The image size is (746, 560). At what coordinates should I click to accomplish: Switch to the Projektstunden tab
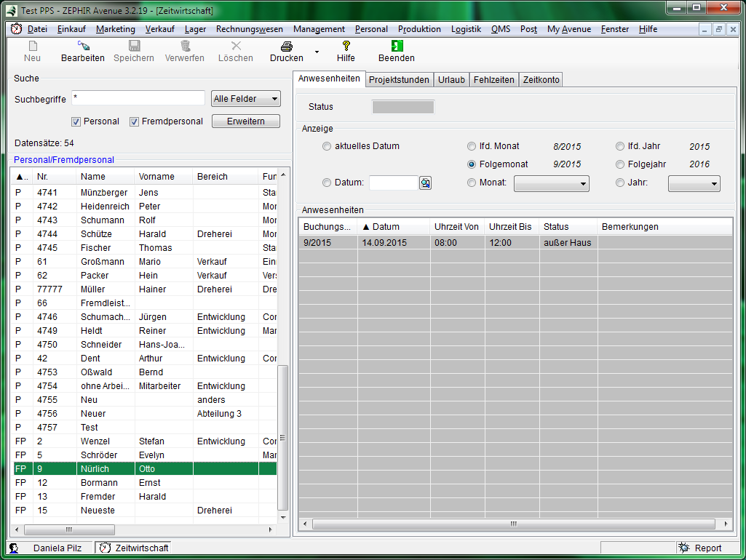click(x=399, y=80)
